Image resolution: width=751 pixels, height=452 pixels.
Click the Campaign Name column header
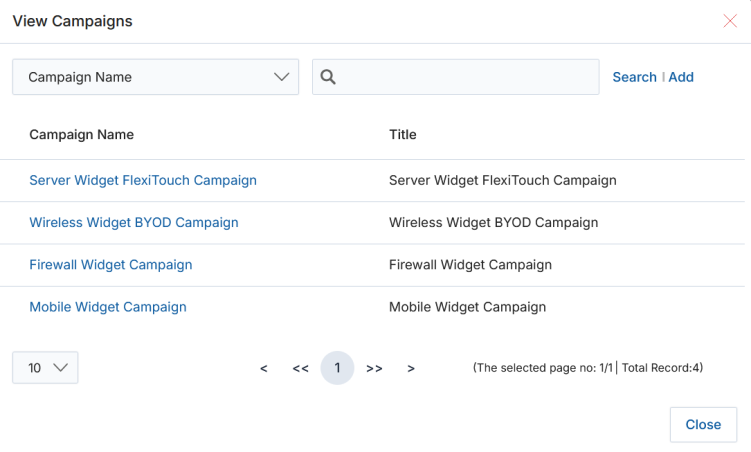(x=81, y=135)
